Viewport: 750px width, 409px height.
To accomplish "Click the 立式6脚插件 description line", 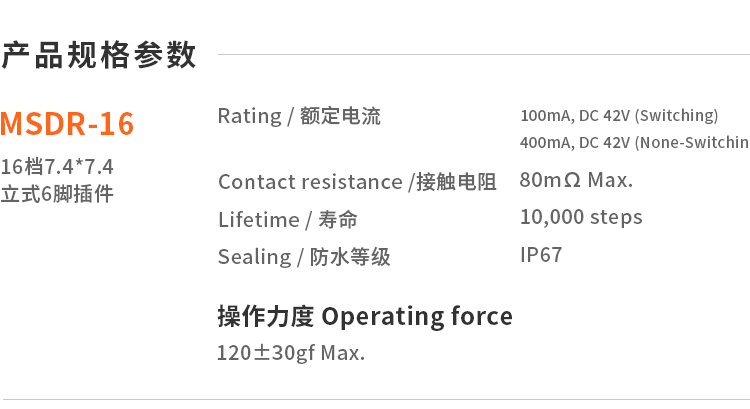I will pos(57,194).
